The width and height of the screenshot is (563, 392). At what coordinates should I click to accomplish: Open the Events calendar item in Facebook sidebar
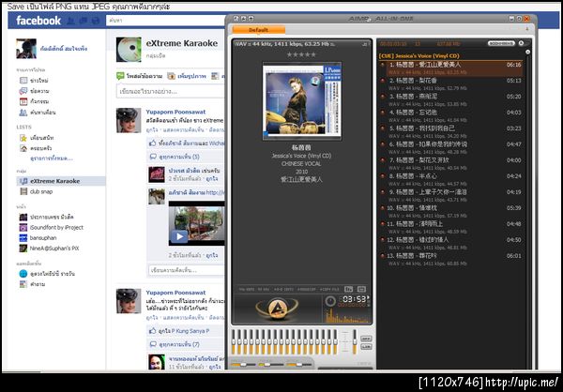pyautogui.click(x=34, y=101)
